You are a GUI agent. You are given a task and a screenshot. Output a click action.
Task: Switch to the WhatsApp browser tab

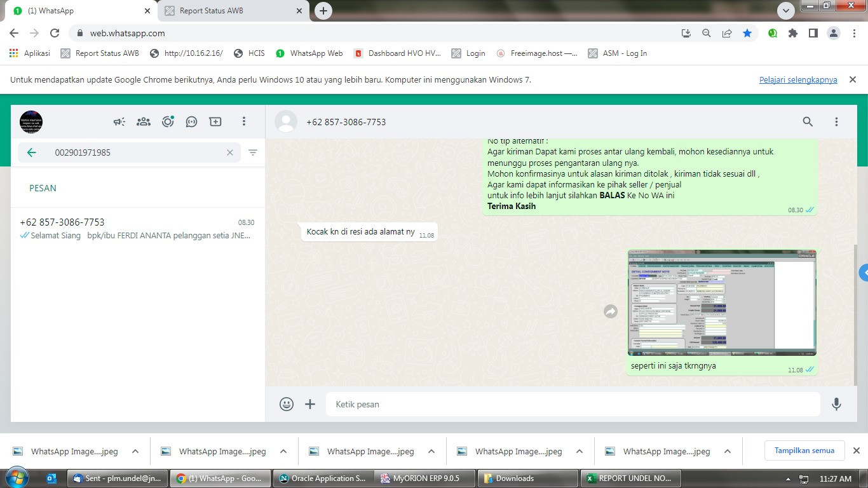click(x=80, y=11)
